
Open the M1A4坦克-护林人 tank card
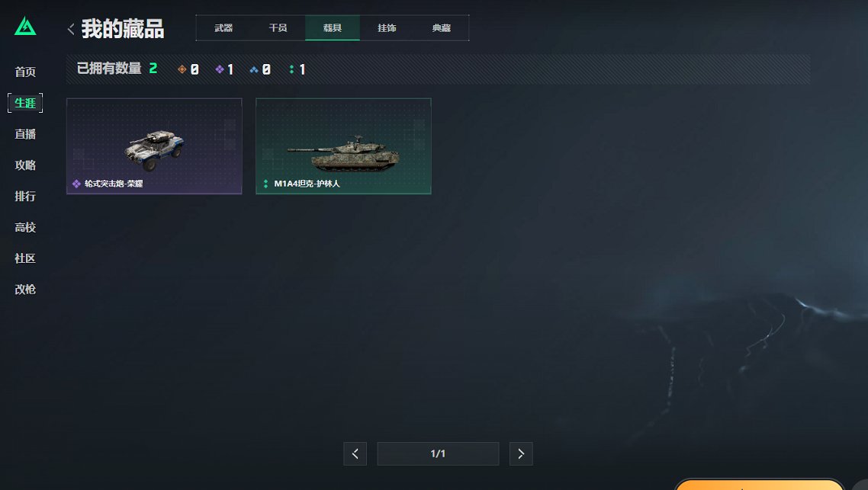343,146
